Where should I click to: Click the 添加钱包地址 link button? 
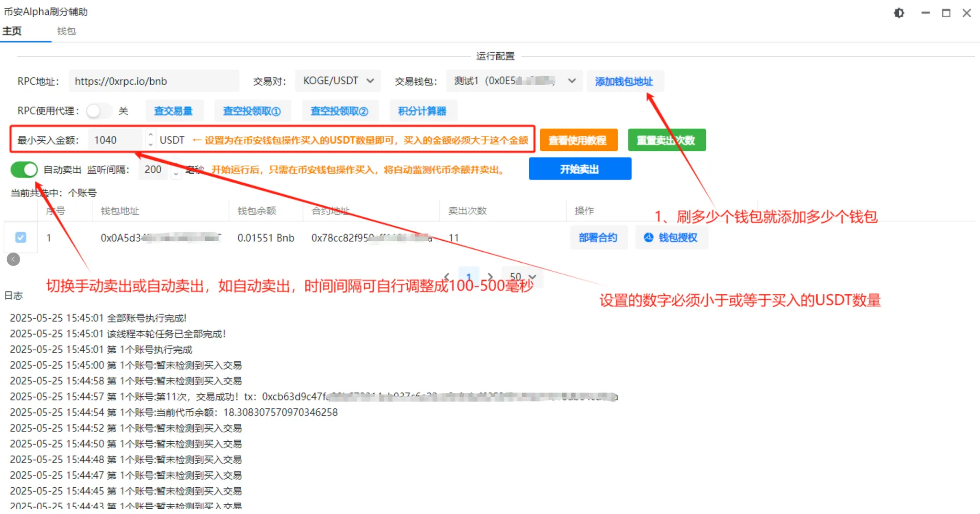(x=624, y=81)
